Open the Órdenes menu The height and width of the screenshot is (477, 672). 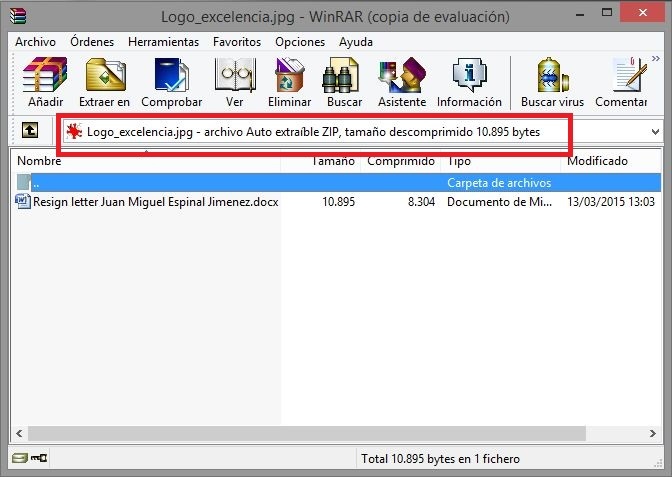point(92,42)
